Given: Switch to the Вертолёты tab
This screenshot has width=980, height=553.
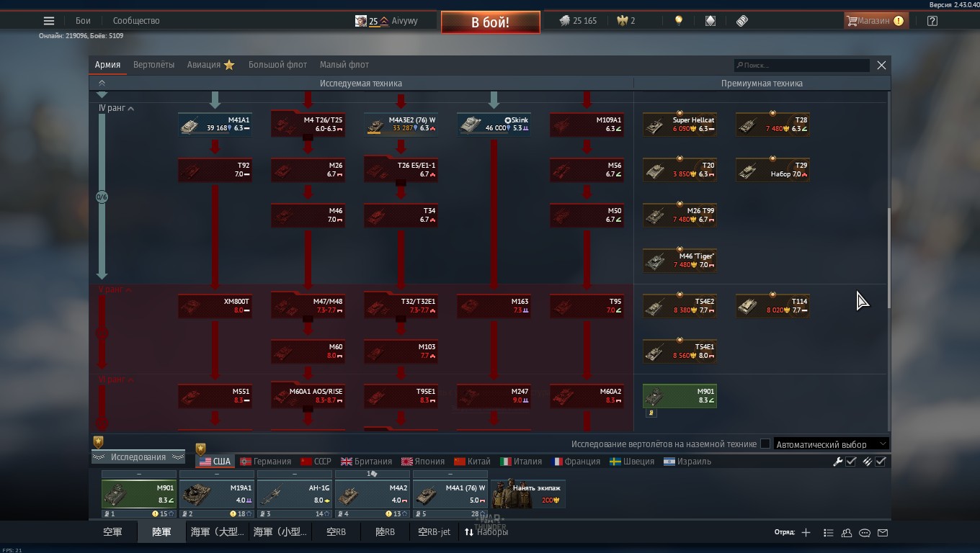Looking at the screenshot, I should [153, 65].
